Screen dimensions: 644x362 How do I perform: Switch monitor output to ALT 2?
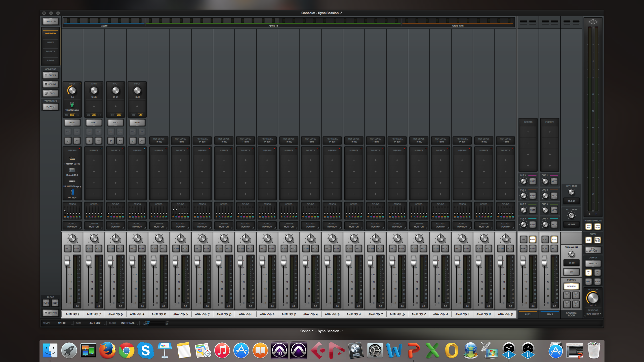point(597,272)
